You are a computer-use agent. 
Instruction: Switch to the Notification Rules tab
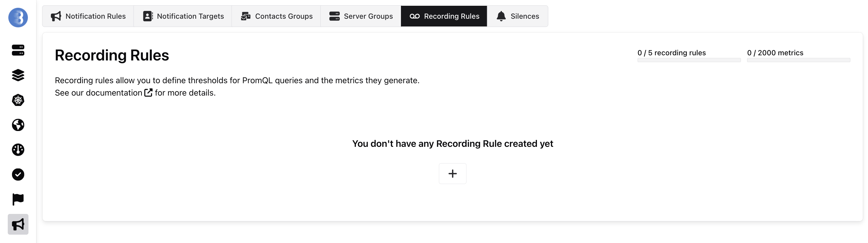click(x=88, y=16)
